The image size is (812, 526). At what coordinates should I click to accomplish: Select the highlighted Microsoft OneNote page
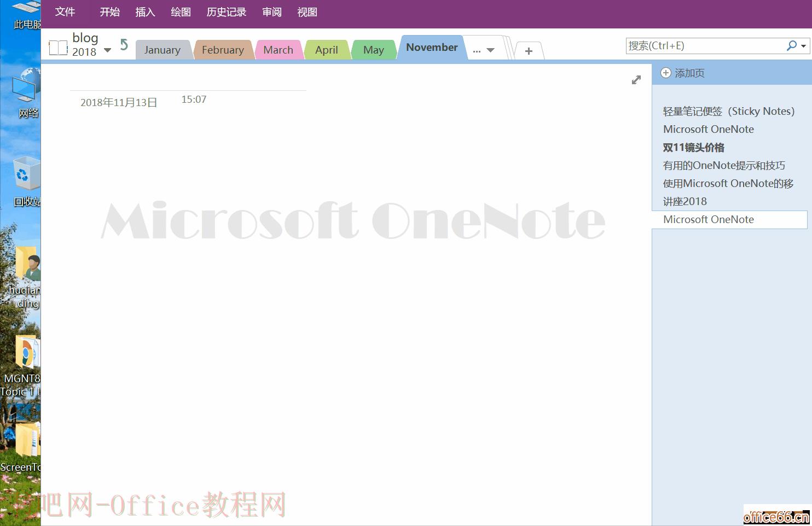click(x=730, y=220)
